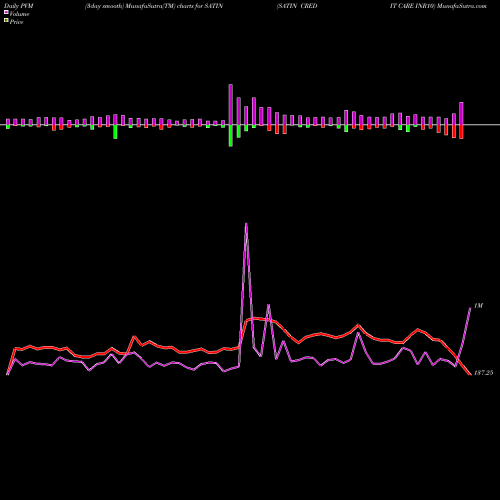The width and height of the screenshot is (500, 500).
Task: Click the MunafaSutra.com watermark text
Action: click(x=462, y=6)
